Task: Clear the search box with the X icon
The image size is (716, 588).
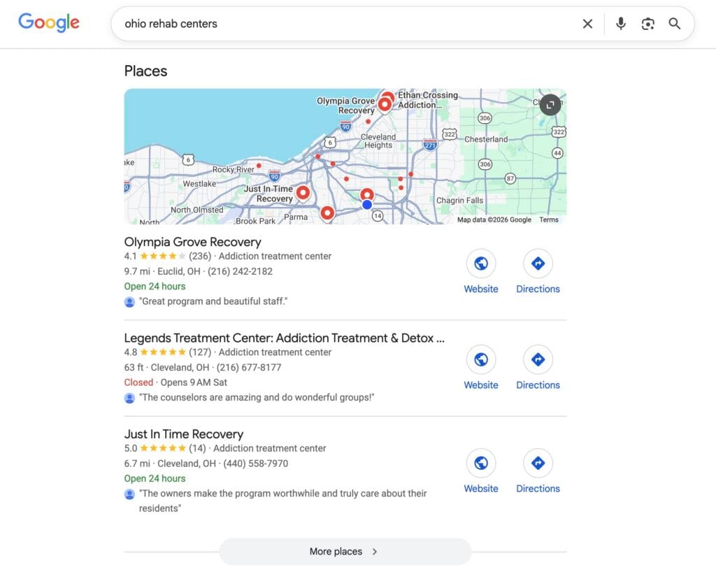Action: [x=587, y=24]
